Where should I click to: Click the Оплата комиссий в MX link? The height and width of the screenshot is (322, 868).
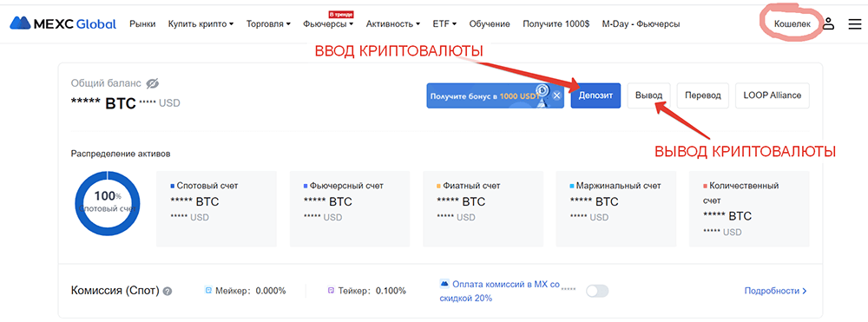point(501,291)
